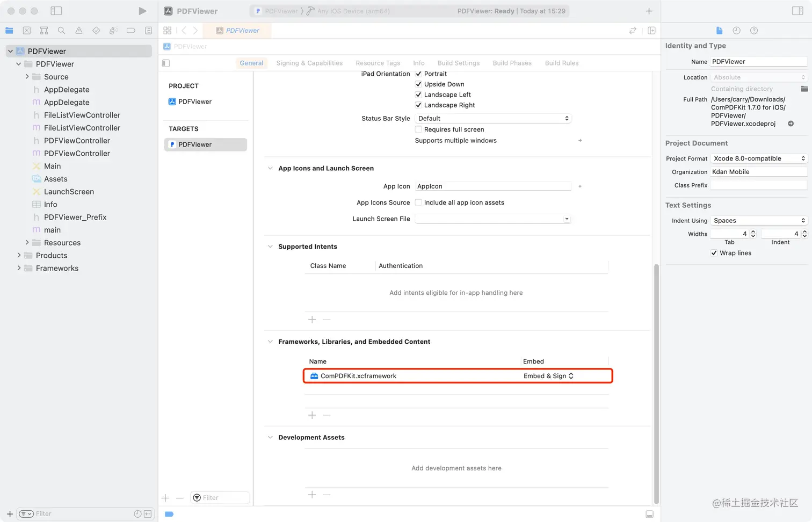The width and height of the screenshot is (812, 522).
Task: Uncheck iPad Portrait orientation
Action: [x=418, y=74]
